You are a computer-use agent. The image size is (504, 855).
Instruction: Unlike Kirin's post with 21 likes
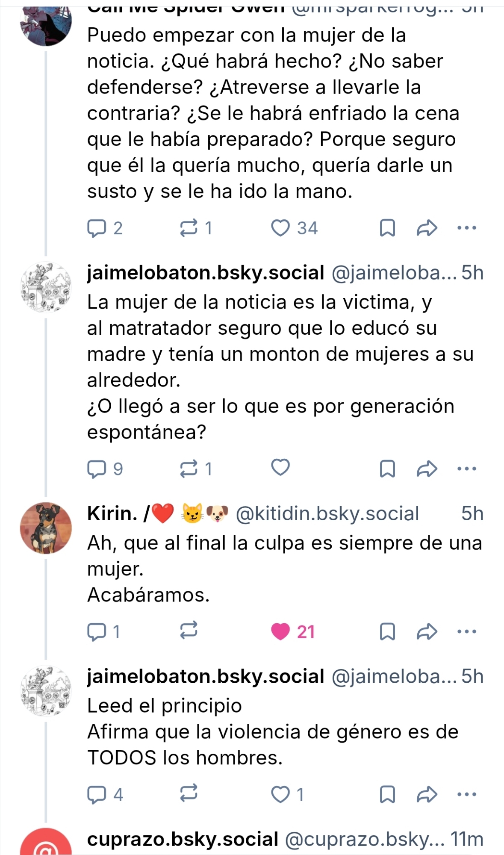click(x=281, y=631)
